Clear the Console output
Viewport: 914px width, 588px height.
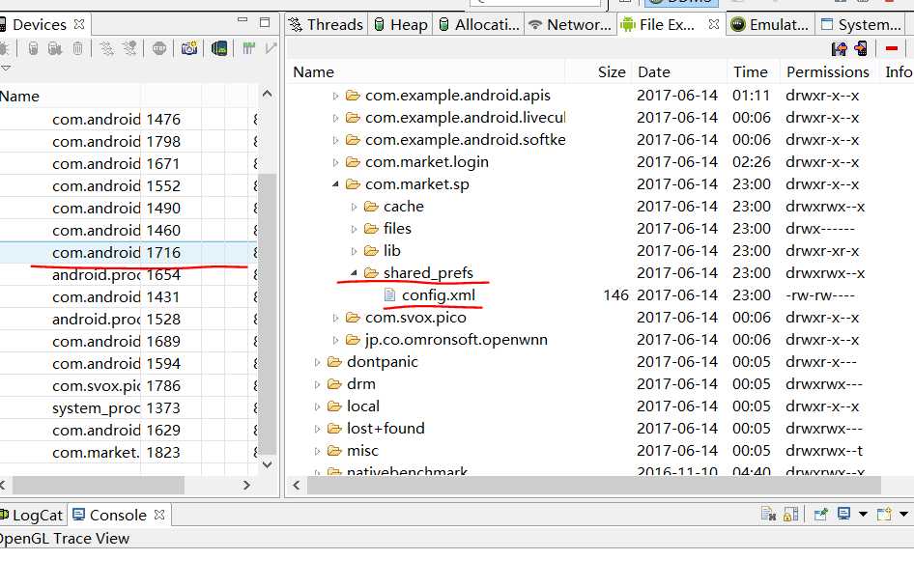[x=768, y=514]
